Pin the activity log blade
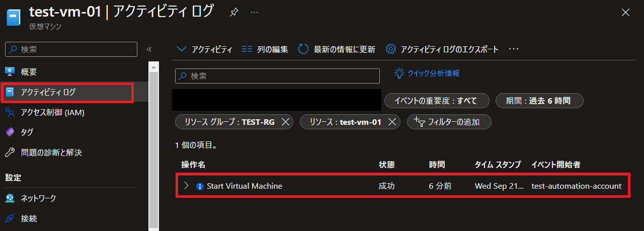The width and height of the screenshot is (644, 231). [234, 13]
